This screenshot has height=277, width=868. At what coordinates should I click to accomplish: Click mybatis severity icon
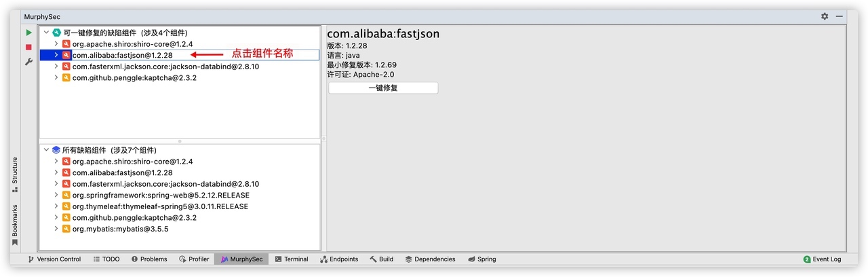pyautogui.click(x=66, y=229)
